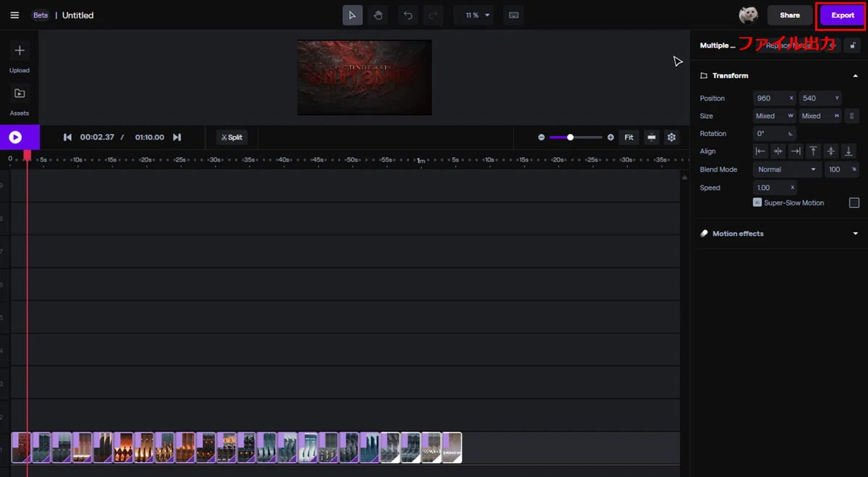868x477 pixels.
Task: Click the red playhead marker
Action: pyautogui.click(x=27, y=155)
